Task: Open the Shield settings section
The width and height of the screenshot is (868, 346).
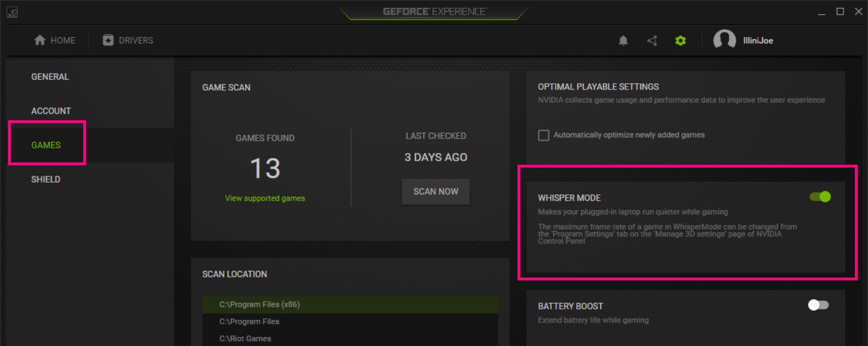Action: coord(46,180)
